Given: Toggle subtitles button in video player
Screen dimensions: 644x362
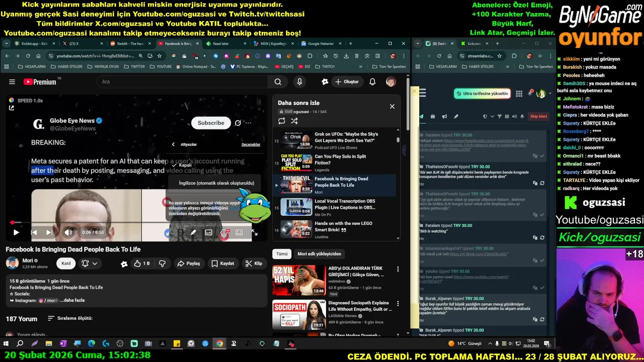Looking at the screenshot, I should [208, 232].
